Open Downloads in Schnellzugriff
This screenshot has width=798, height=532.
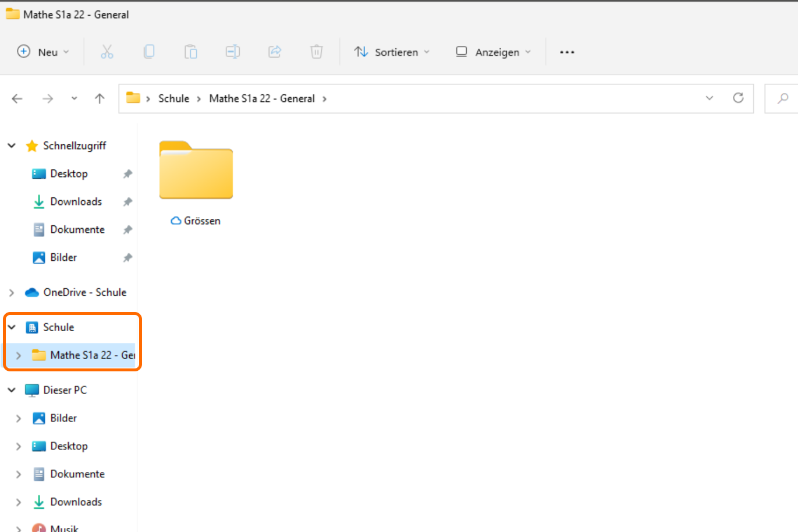point(76,201)
